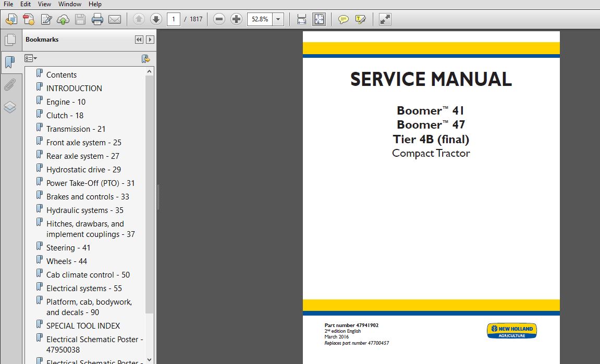
Task: Toggle the Bookmarks panel icon
Action: [10, 62]
